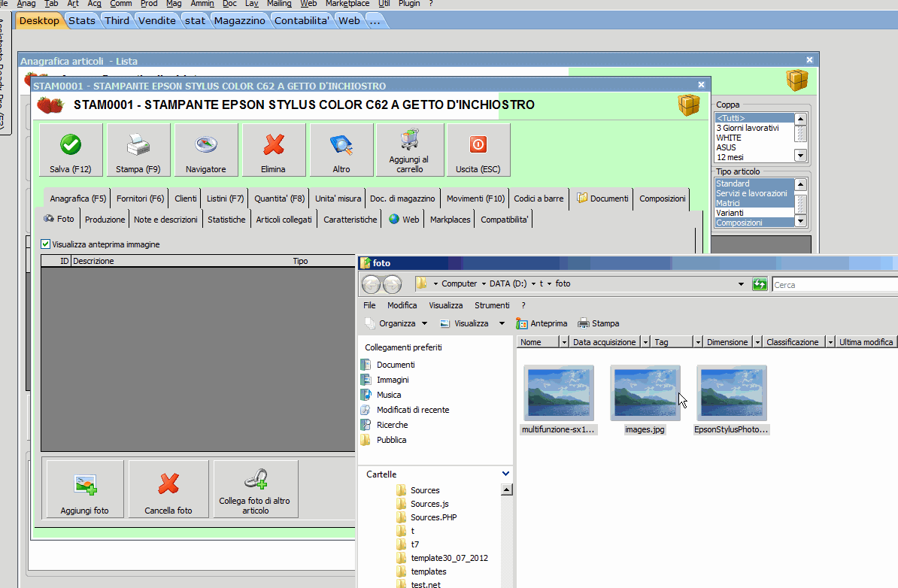
Task: Sort files by Ultima modifica column
Action: coord(866,342)
